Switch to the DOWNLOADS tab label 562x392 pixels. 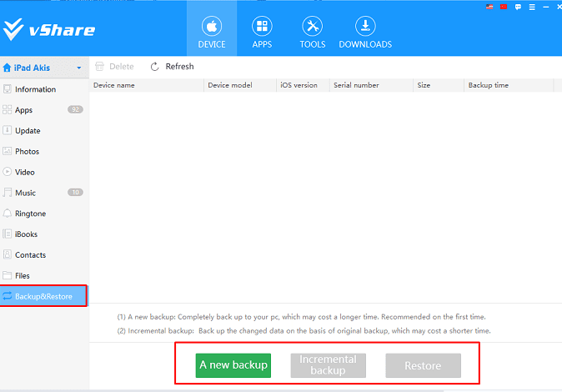[365, 44]
